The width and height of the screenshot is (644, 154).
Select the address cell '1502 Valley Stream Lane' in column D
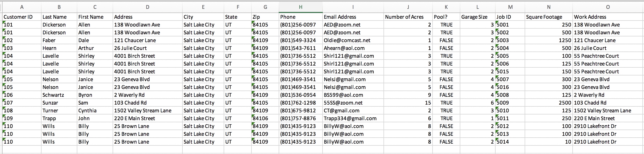pos(148,111)
